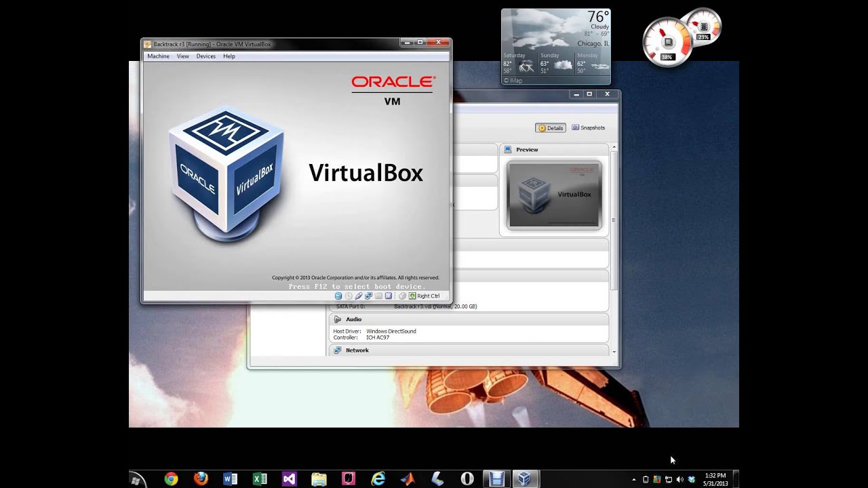Click scroll-up arrow in Manager details pane

pos(614,147)
